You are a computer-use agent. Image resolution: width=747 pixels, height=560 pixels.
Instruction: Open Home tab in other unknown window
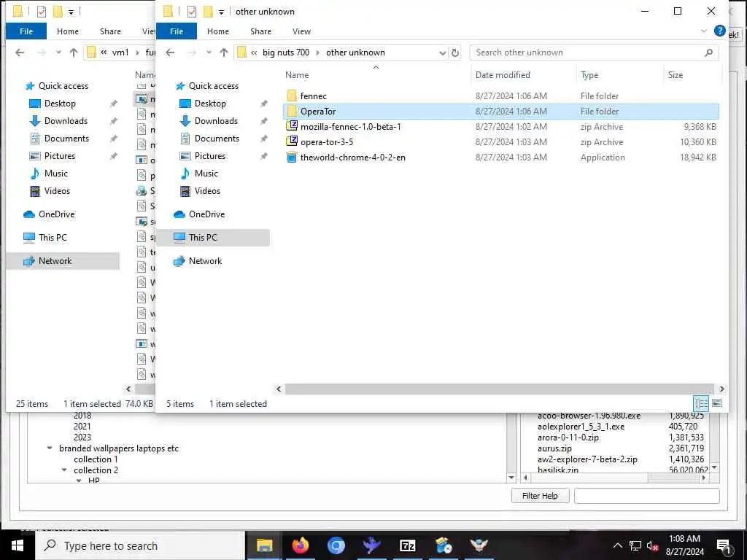[x=217, y=31]
